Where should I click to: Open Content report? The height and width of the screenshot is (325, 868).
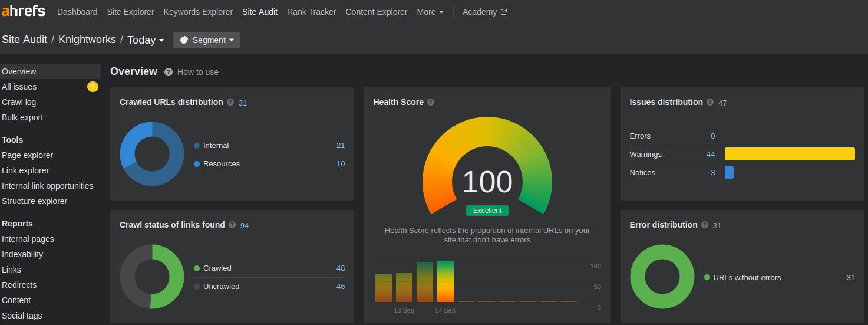click(16, 300)
